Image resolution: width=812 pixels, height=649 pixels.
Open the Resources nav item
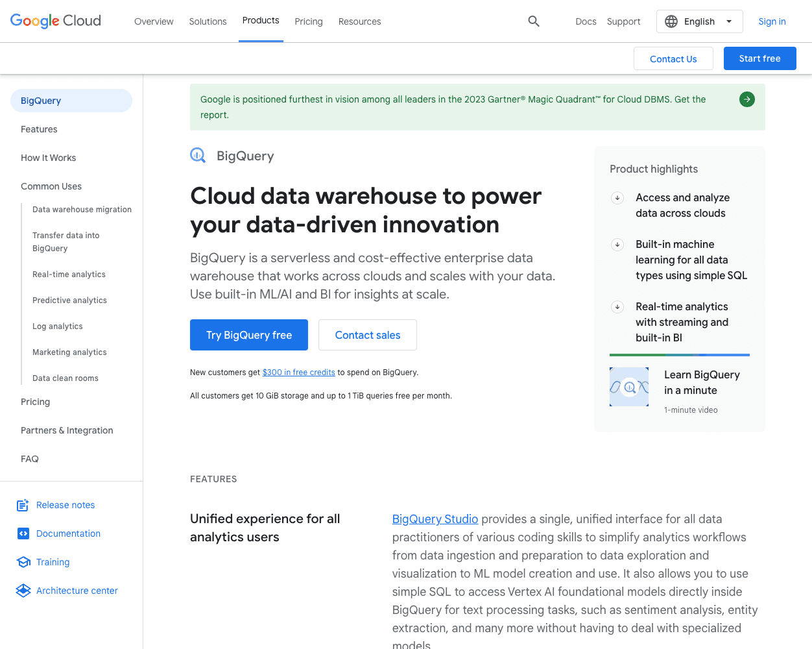360,21
